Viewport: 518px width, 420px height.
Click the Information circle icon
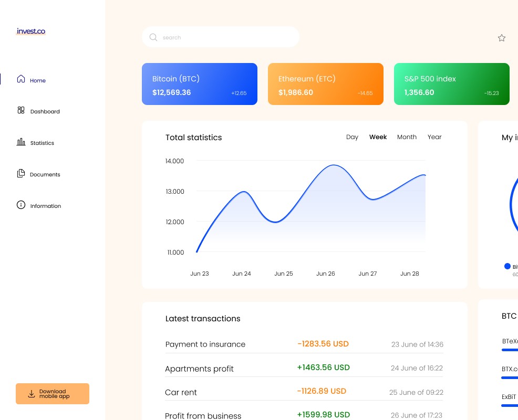click(21, 205)
